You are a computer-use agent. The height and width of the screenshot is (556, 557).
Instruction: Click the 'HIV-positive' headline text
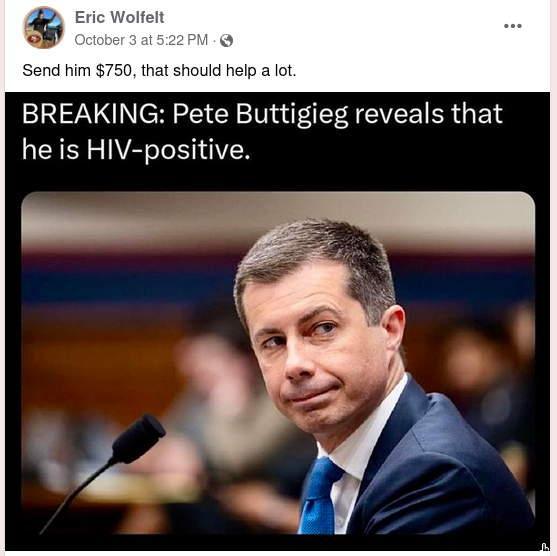click(x=168, y=151)
